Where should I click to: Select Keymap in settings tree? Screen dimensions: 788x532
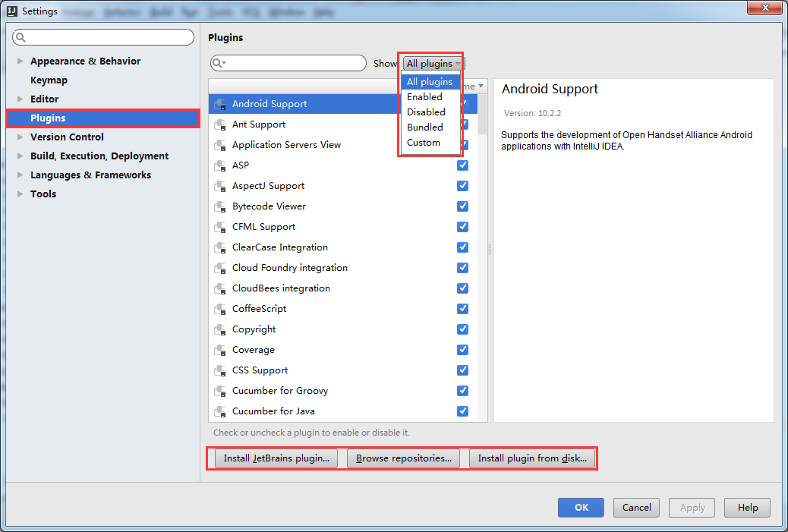click(x=49, y=80)
